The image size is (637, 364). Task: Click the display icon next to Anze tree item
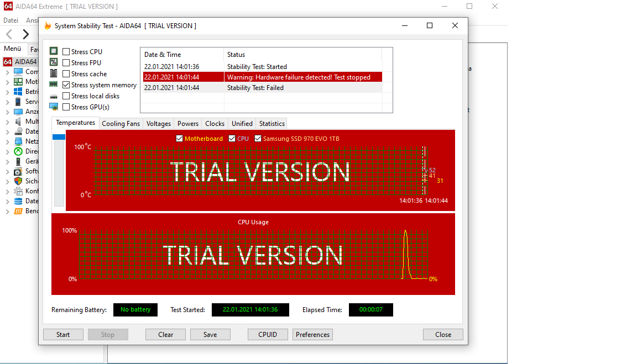coord(18,112)
